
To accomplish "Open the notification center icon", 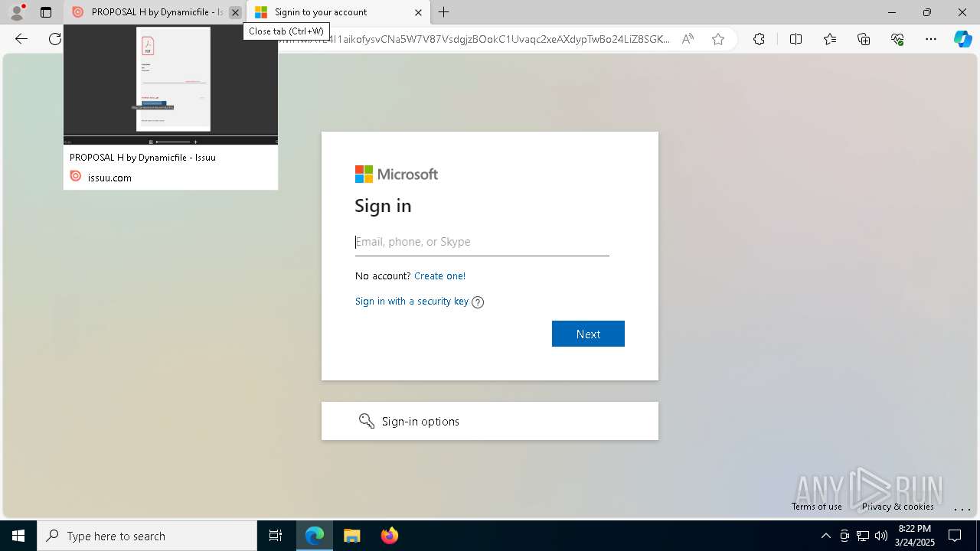I will [x=955, y=536].
